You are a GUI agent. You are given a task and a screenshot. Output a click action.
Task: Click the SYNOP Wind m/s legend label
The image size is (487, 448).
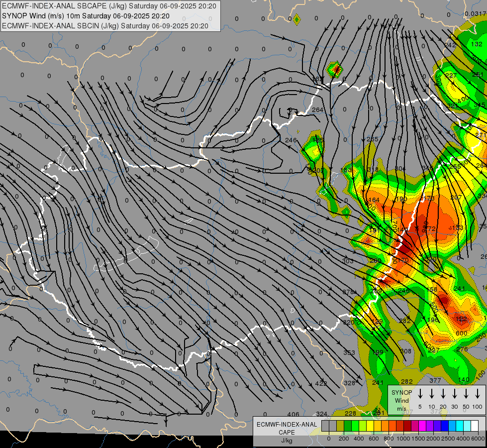401,400
